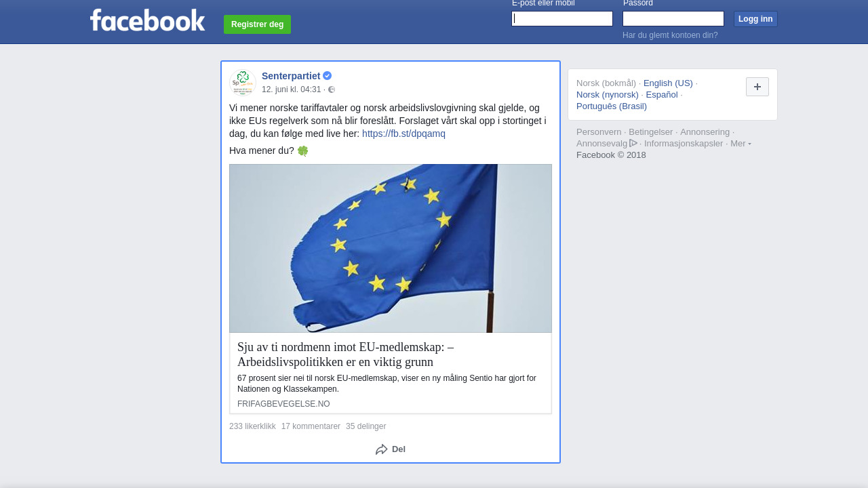This screenshot has height=488, width=868.
Task: Click the Registrer deg button
Action: 257,24
